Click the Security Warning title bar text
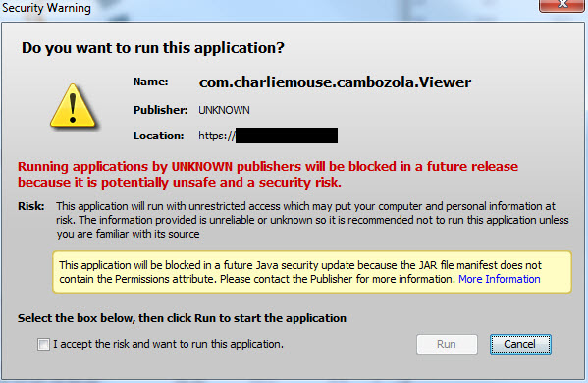 46,8
